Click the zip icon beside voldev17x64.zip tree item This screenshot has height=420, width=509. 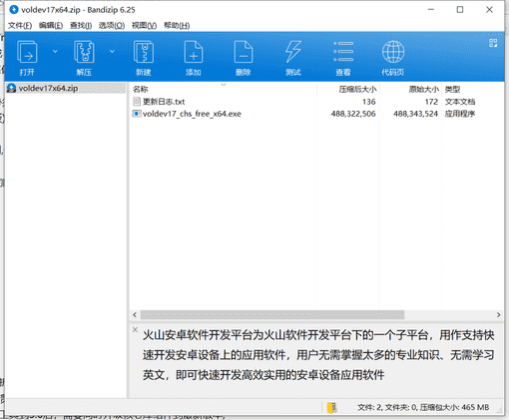(12, 88)
